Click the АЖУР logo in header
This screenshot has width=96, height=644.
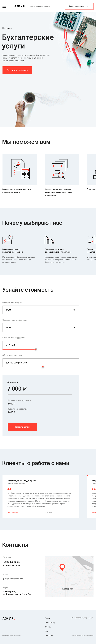click(20, 6)
